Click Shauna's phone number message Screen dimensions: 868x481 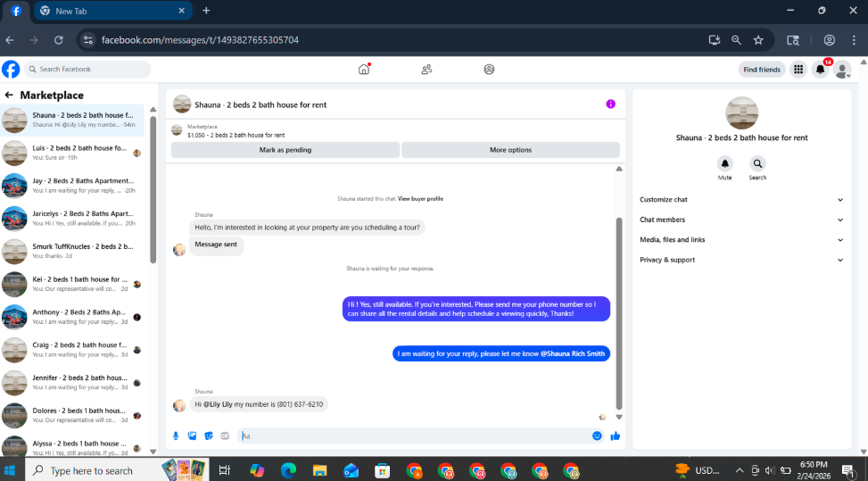pyautogui.click(x=259, y=404)
